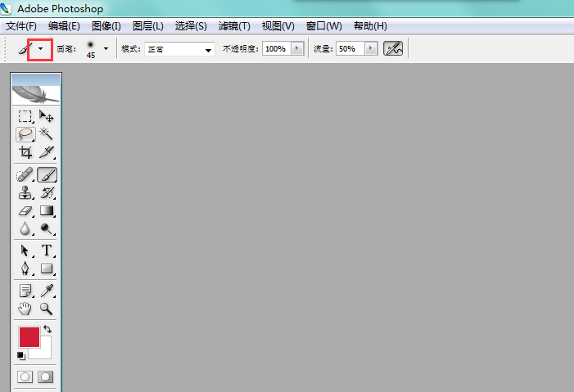Open the 窗口(W) menu

[324, 26]
